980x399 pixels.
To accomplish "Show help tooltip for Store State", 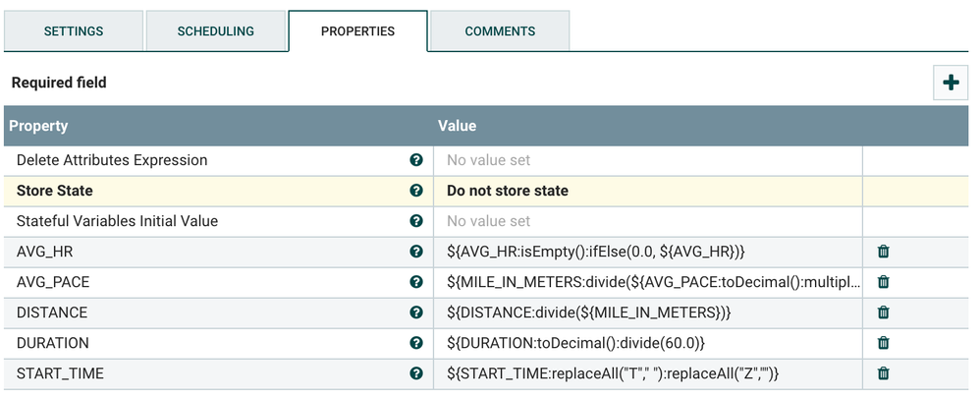I will 416,191.
